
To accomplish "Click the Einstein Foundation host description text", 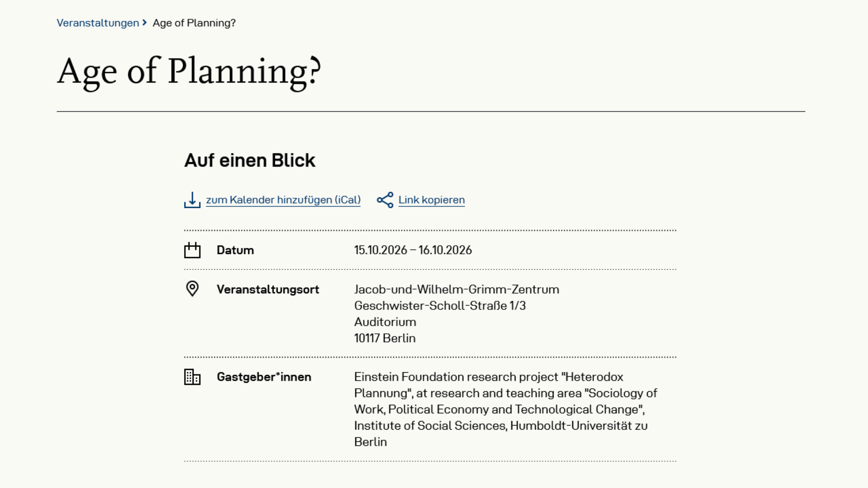I will pyautogui.click(x=505, y=409).
